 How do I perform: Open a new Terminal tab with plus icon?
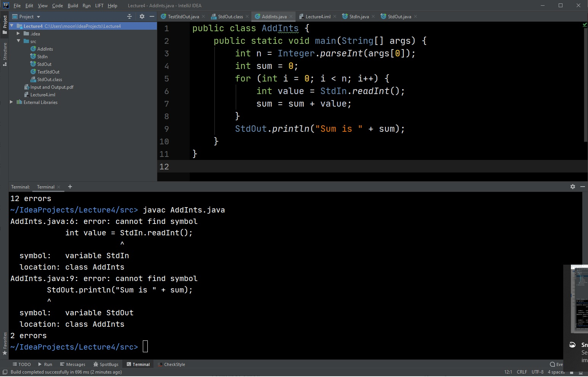click(70, 187)
